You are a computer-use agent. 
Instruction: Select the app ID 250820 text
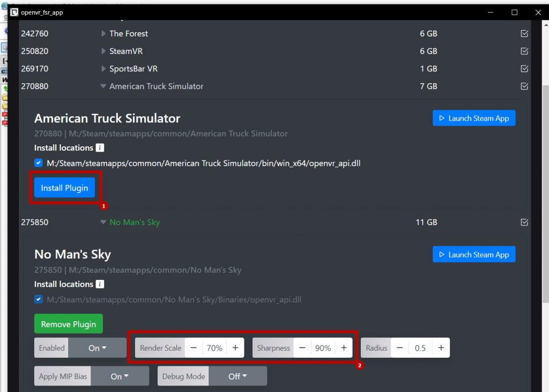[35, 51]
